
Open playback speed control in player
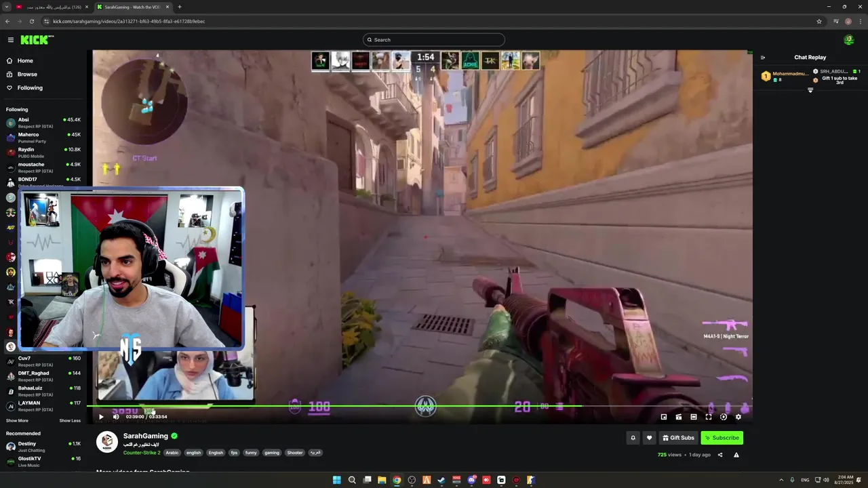coord(724,417)
